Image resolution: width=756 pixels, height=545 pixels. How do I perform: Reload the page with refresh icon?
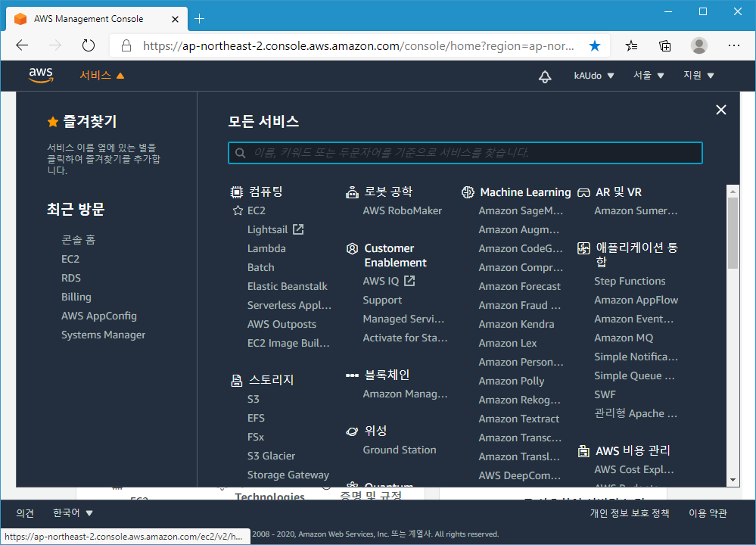coord(89,46)
